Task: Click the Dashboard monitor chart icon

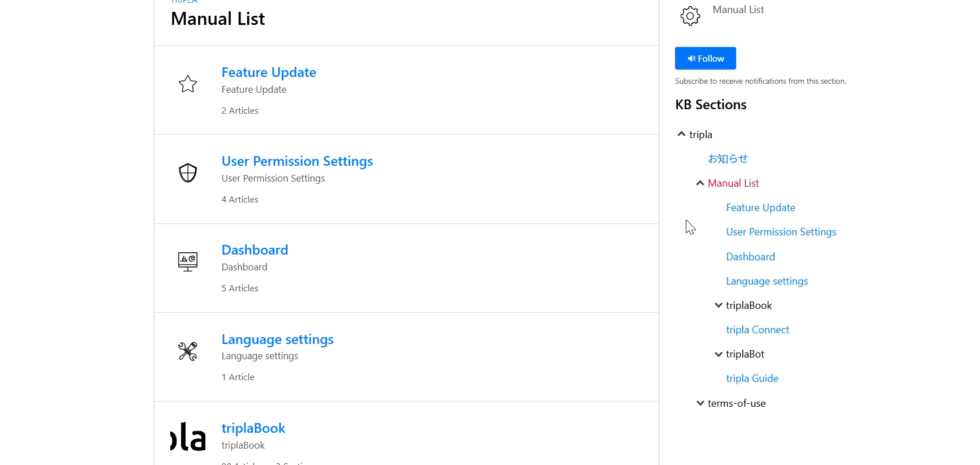Action: pyautogui.click(x=188, y=261)
